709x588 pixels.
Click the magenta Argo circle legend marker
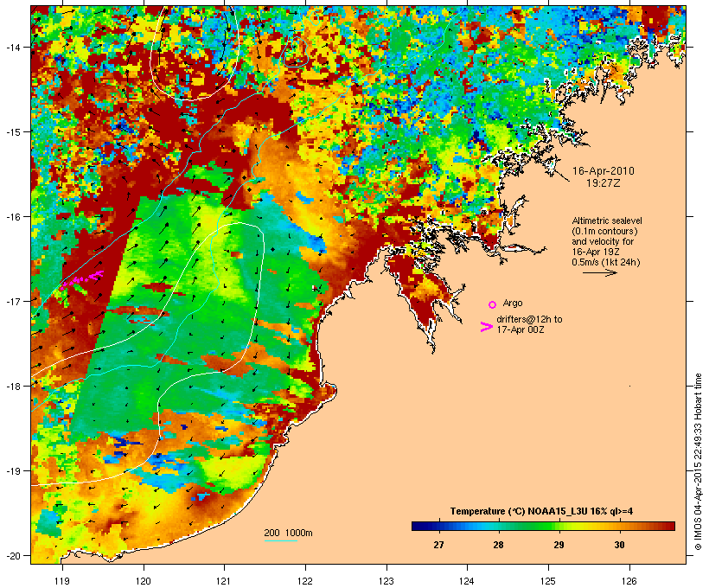[x=493, y=304]
